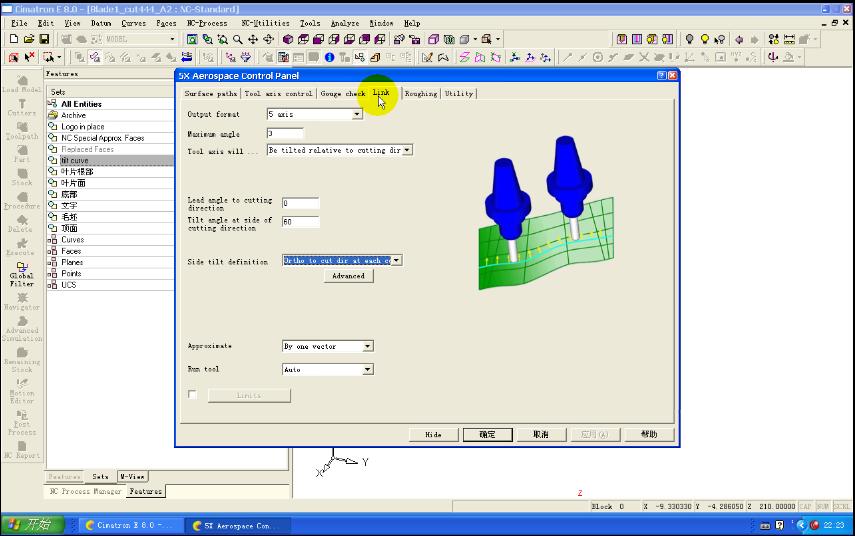Switch to the Gouge check tab

point(342,94)
